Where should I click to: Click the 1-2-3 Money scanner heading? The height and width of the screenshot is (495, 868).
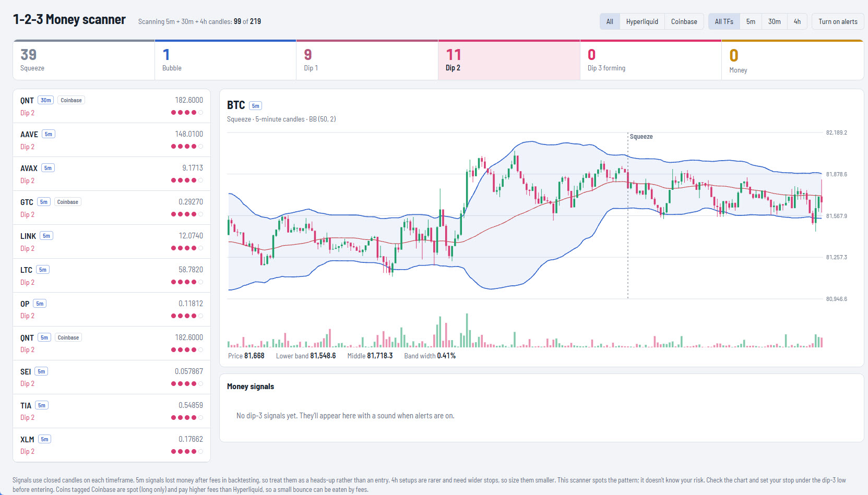69,20
